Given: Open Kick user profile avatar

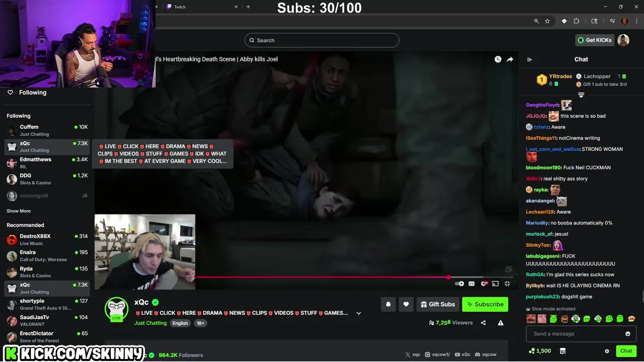Looking at the screenshot, I should point(623,40).
